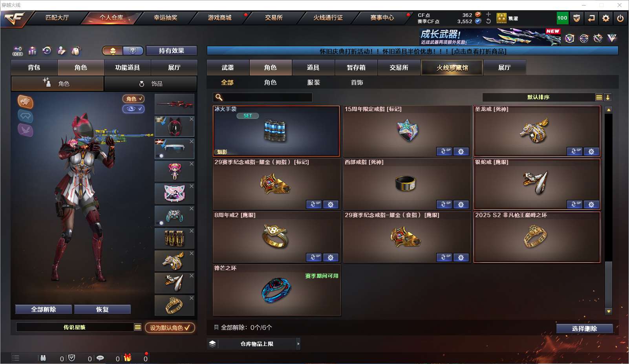Click the magnifier search icon
The height and width of the screenshot is (364, 629).
point(219,97)
